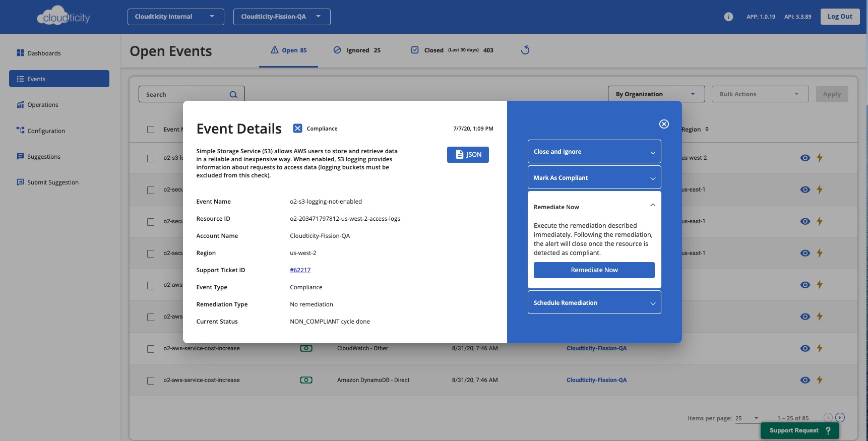Check the o2-s3 row checkbox

click(x=151, y=158)
